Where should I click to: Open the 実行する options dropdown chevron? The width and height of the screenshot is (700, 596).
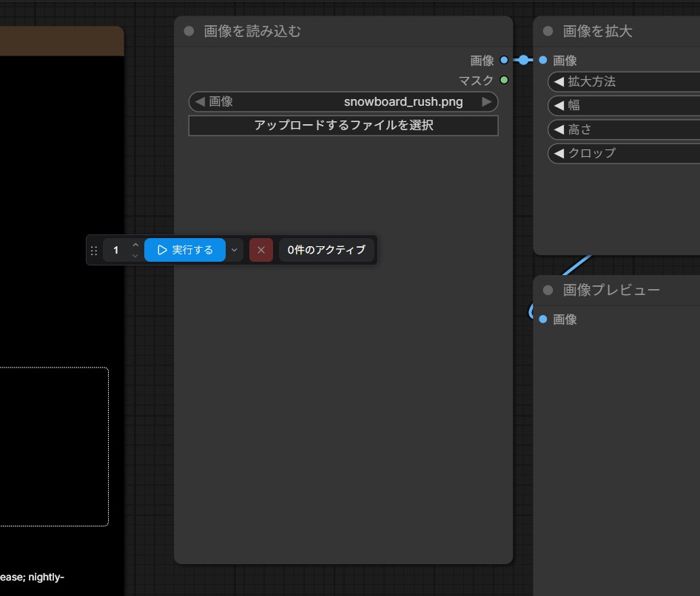235,250
